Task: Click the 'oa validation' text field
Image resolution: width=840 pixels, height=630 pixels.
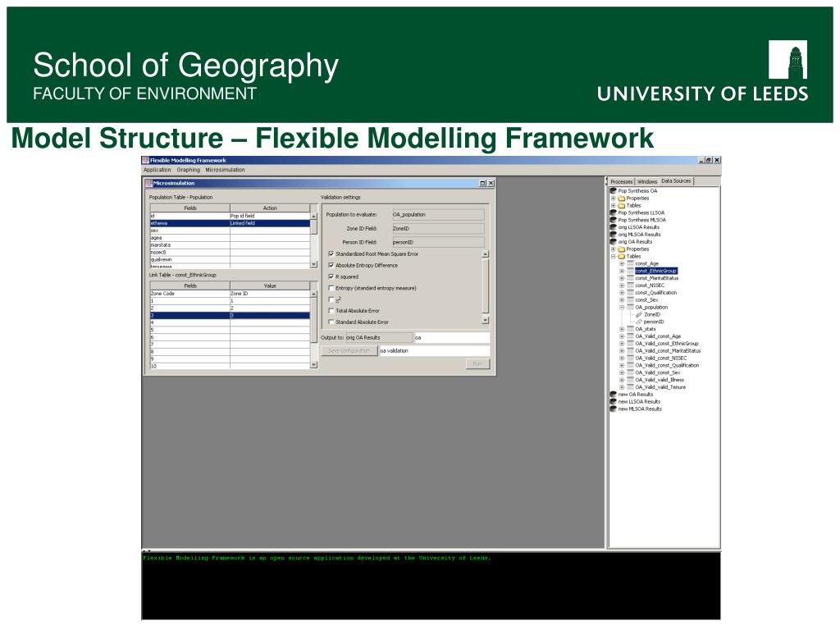Action: [435, 351]
